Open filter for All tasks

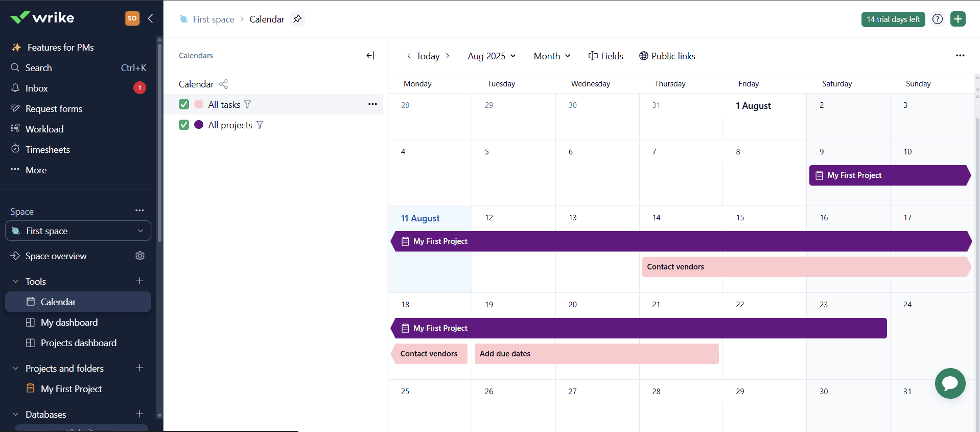point(248,105)
